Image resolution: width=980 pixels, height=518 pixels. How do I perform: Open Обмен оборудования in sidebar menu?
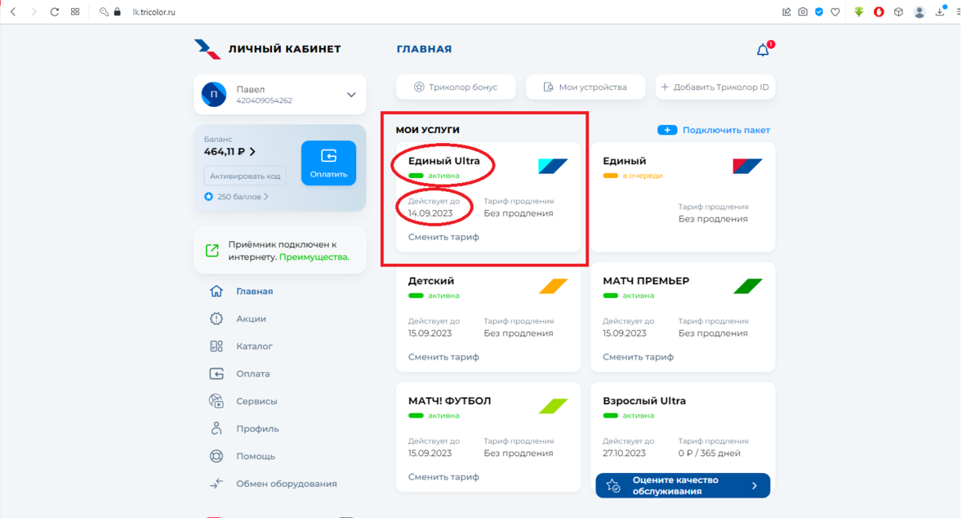[286, 484]
